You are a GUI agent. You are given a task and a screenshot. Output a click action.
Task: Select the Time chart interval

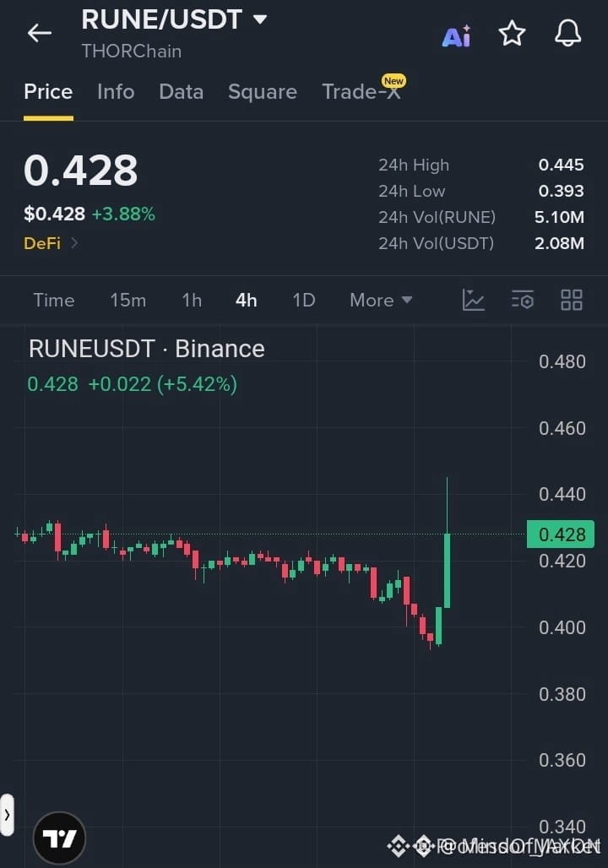pyautogui.click(x=54, y=300)
